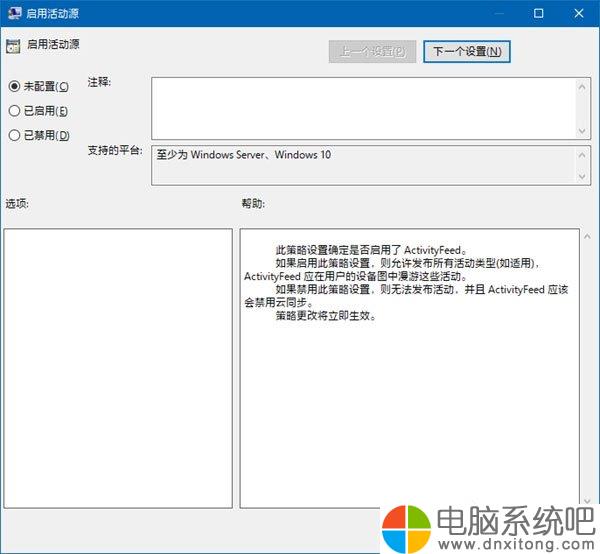Click the 支持的平台 box scroll up arrow
This screenshot has width=600, height=554.
point(582,155)
